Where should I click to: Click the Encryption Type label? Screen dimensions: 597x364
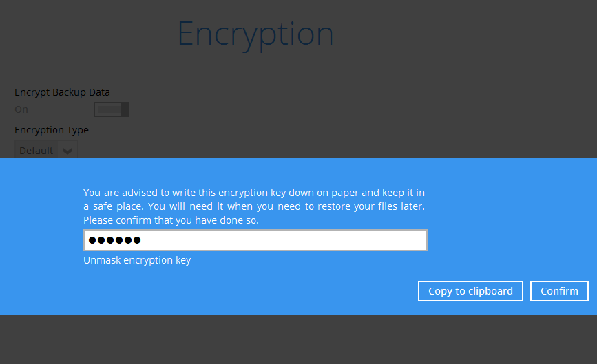pos(52,130)
